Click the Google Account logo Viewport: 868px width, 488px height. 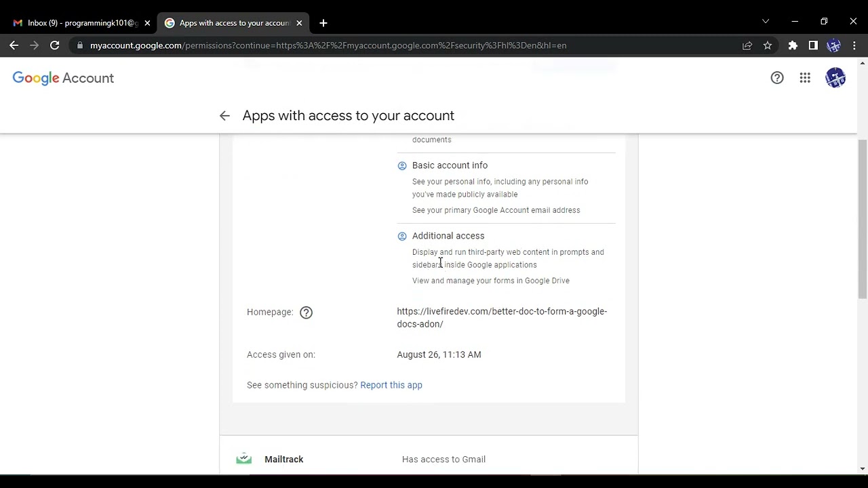click(x=63, y=78)
